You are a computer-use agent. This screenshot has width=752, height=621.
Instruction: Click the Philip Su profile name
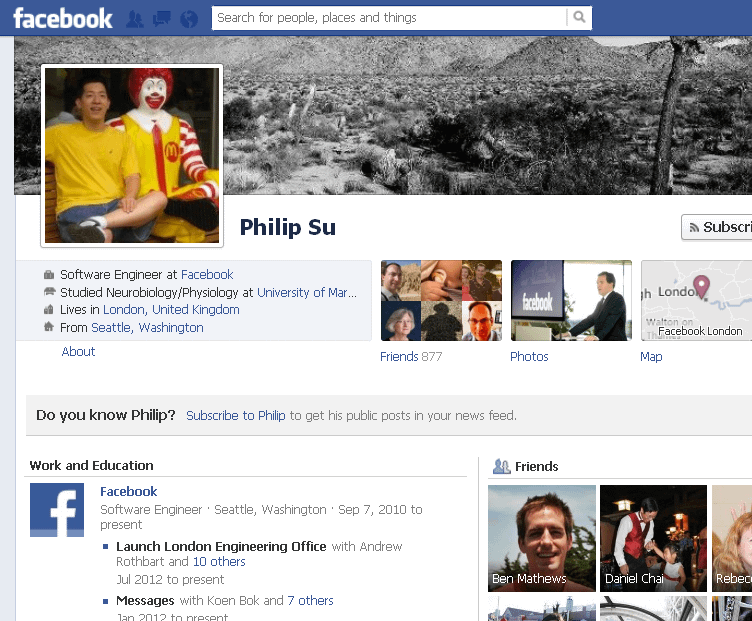[x=288, y=227]
